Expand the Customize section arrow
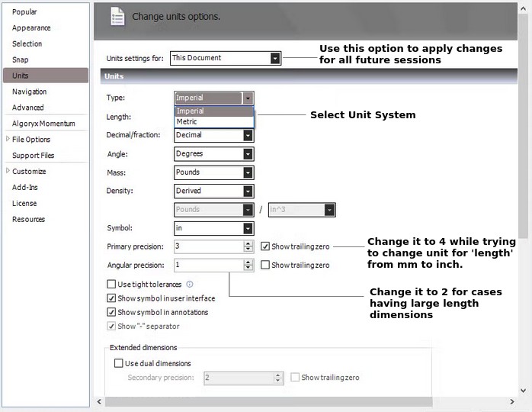The image size is (532, 412). tap(8, 172)
